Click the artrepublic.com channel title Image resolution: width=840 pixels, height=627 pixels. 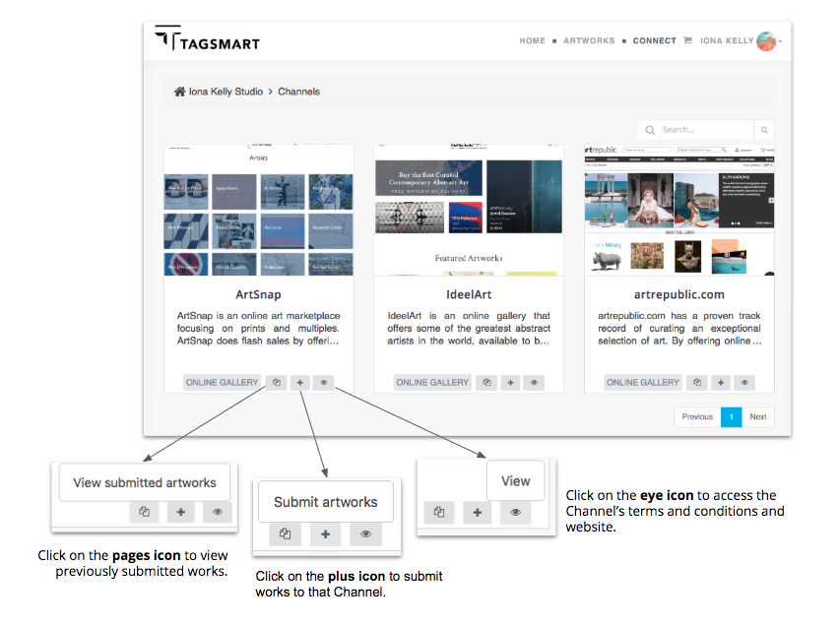[x=679, y=294]
